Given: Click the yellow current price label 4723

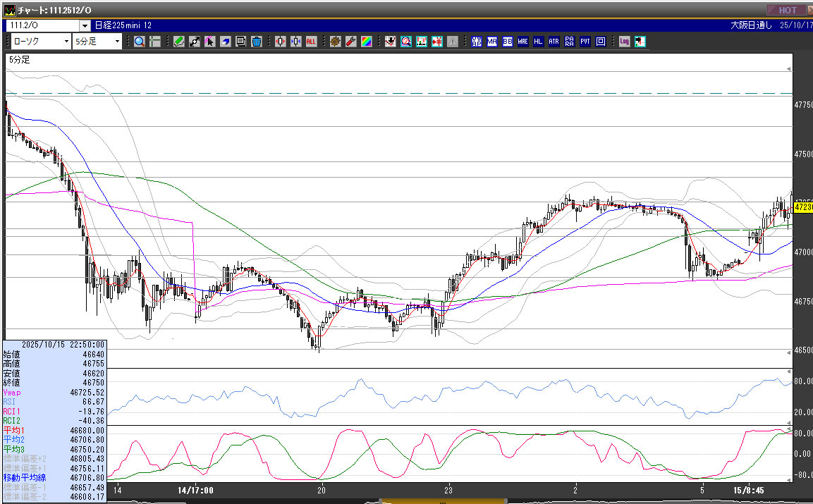Looking at the screenshot, I should [803, 207].
